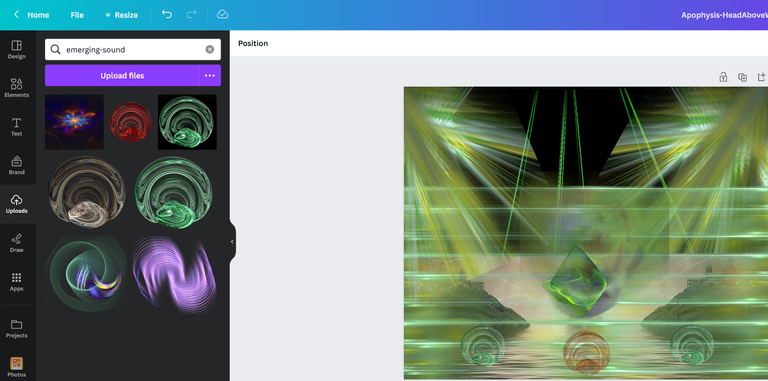768x381 pixels.
Task: Open the Photos app icon
Action: pyautogui.click(x=16, y=363)
